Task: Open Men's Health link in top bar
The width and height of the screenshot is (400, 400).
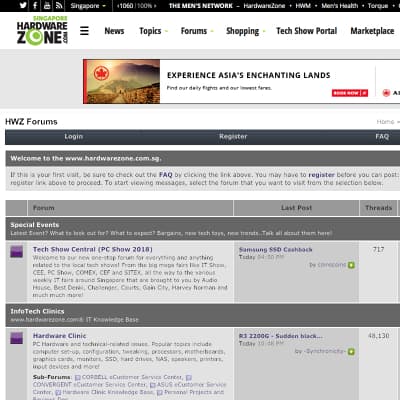Action: 340,6
